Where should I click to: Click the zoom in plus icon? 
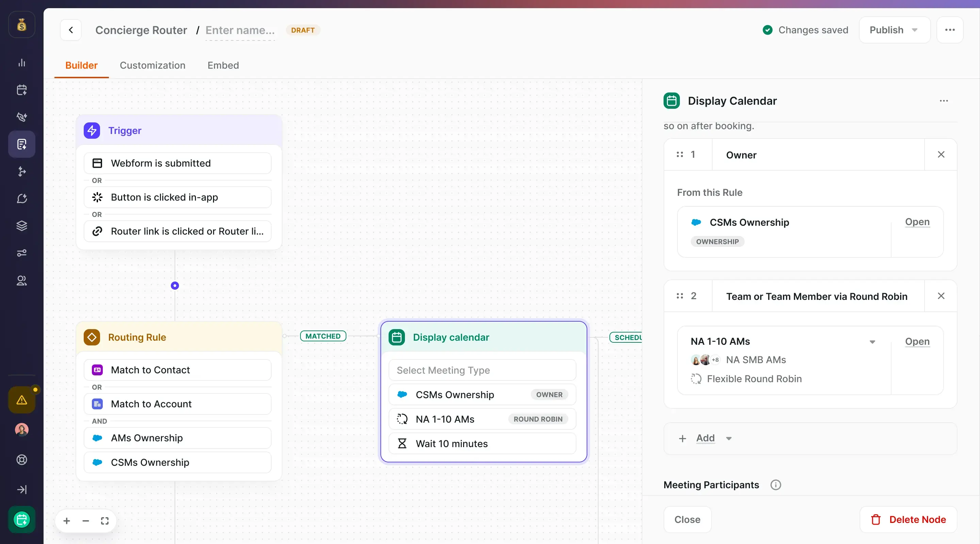67,521
